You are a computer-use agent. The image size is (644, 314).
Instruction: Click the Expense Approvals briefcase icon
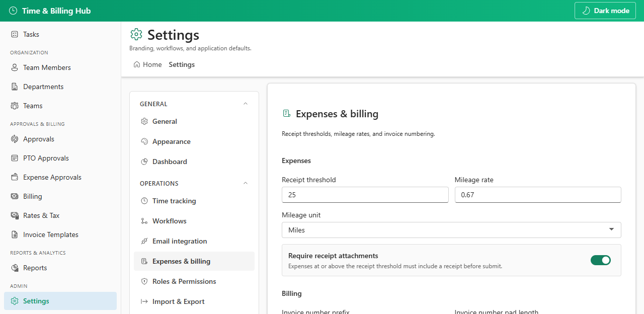click(x=15, y=177)
